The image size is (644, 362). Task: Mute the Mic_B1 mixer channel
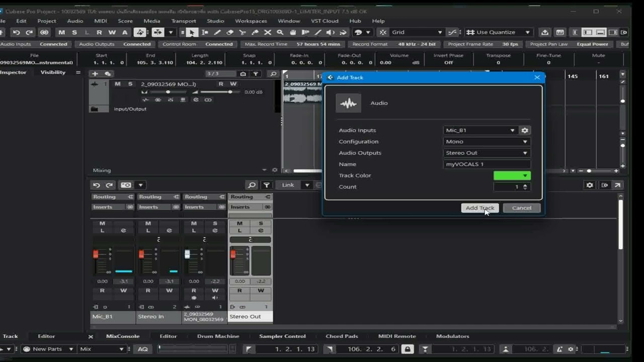[x=102, y=223]
